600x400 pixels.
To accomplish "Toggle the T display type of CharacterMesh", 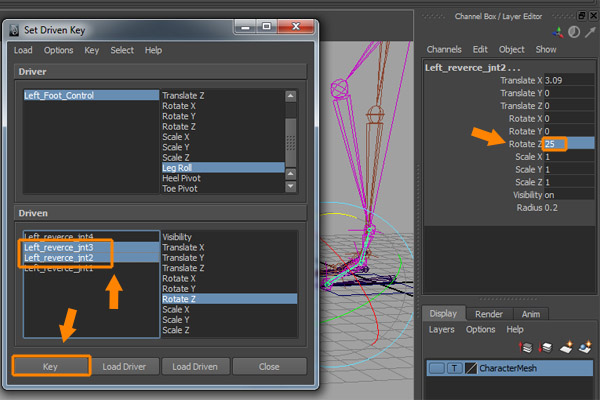I will (453, 369).
